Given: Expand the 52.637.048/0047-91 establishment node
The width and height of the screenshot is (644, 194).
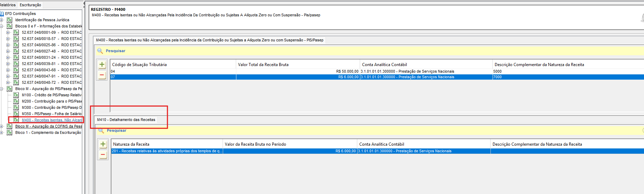Looking at the screenshot, I should [8, 76].
